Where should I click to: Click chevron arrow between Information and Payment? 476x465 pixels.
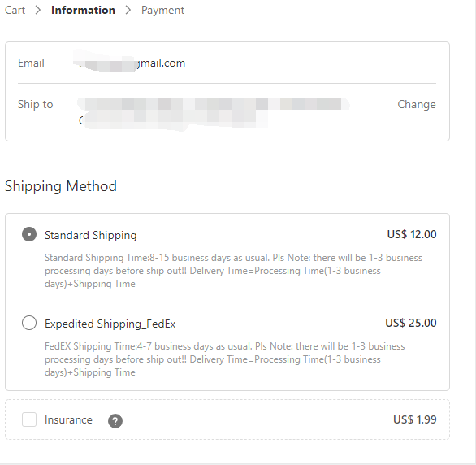128,10
